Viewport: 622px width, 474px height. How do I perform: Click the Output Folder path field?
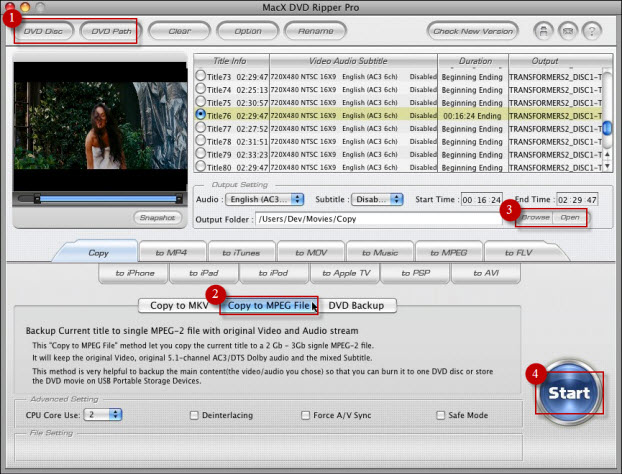[379, 219]
